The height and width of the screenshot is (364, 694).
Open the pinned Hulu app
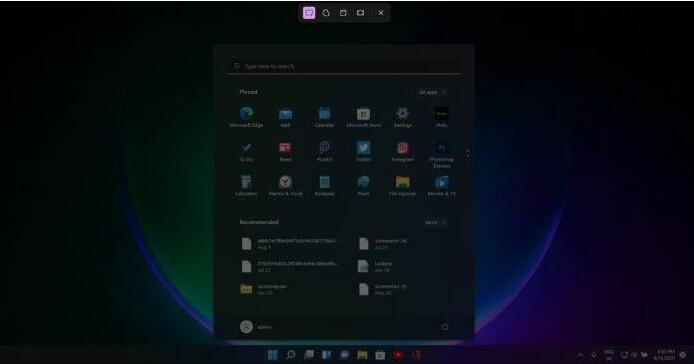point(442,117)
